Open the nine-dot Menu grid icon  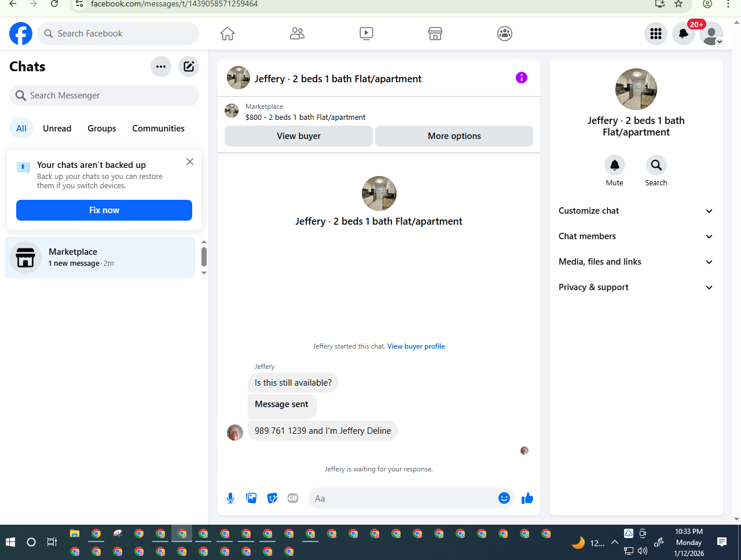click(x=656, y=34)
